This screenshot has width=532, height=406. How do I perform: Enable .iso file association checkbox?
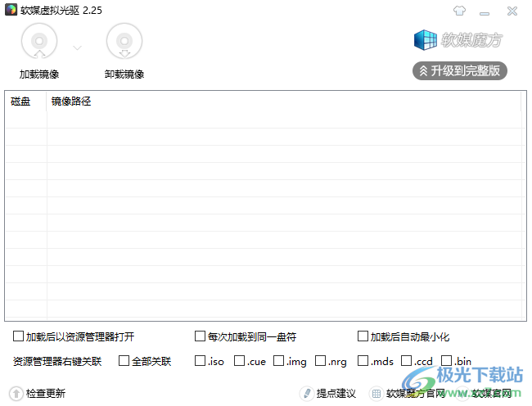[201, 360]
